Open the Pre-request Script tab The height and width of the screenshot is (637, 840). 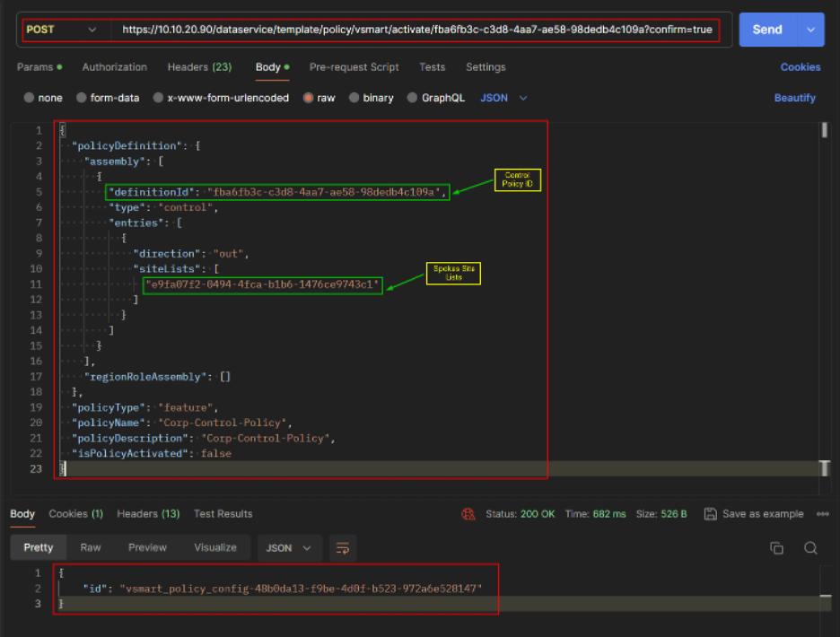pyautogui.click(x=354, y=67)
